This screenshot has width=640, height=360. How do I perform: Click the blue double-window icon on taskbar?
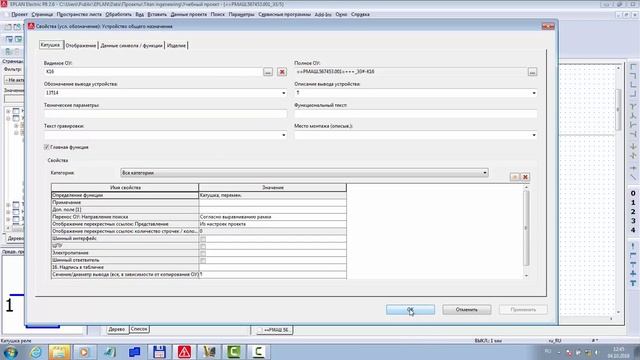[134, 352]
